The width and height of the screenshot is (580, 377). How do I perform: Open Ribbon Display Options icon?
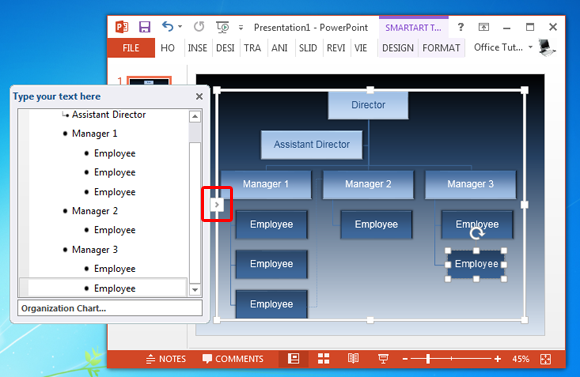[483, 27]
